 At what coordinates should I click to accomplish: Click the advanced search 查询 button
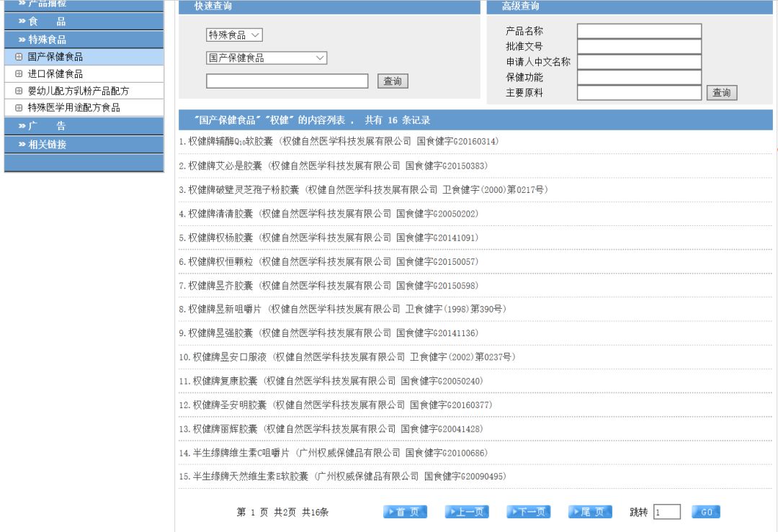[722, 93]
